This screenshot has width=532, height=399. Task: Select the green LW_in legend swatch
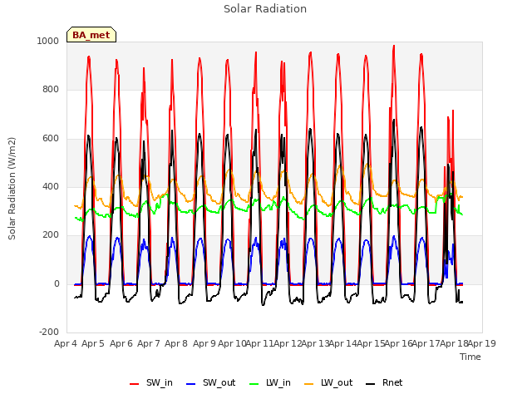point(254,384)
